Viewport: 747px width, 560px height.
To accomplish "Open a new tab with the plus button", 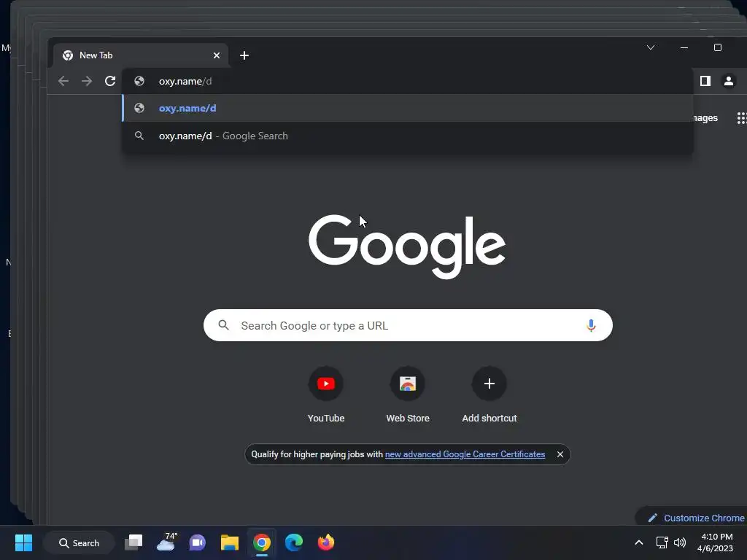I will (x=244, y=55).
